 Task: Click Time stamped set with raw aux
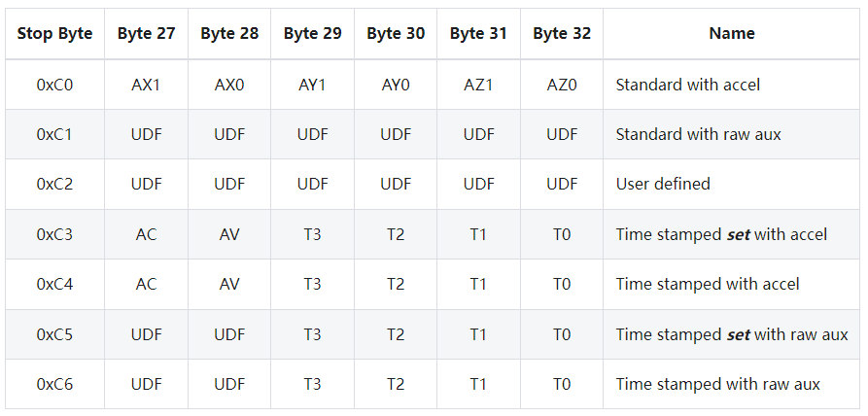pos(732,334)
